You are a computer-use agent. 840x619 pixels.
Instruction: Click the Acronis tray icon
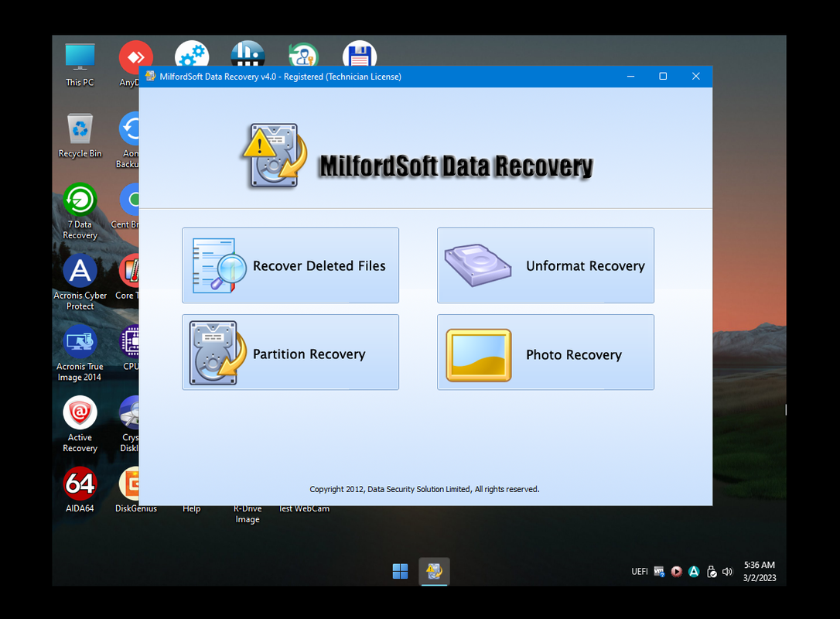coord(694,572)
